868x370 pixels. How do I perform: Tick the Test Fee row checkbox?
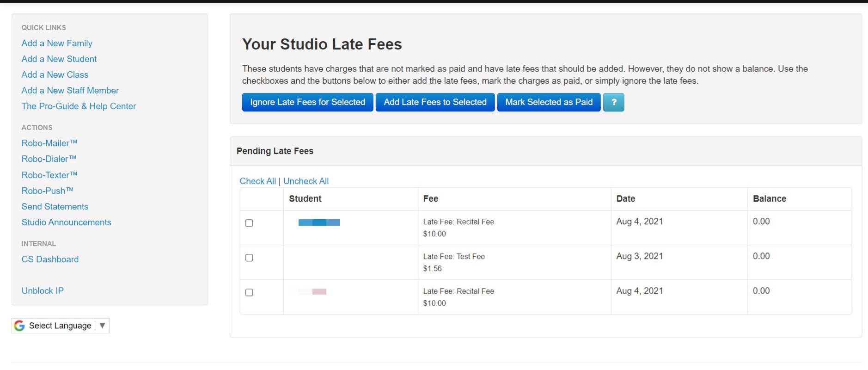tap(249, 258)
